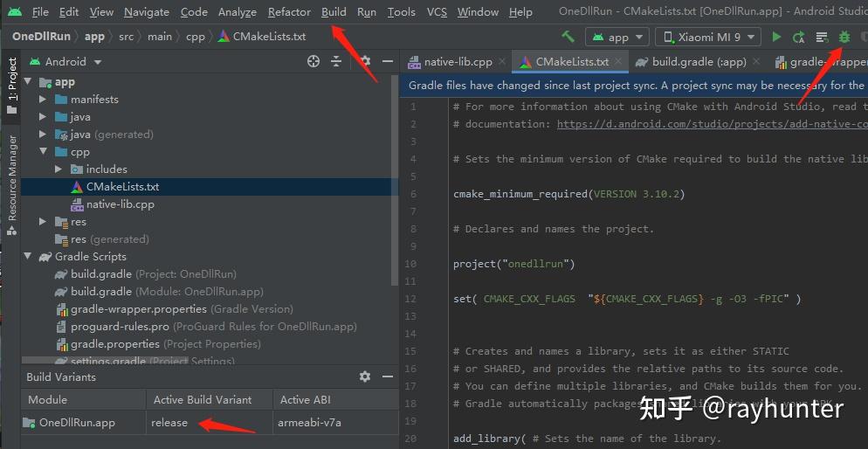Open the Edit menu

pos(69,11)
